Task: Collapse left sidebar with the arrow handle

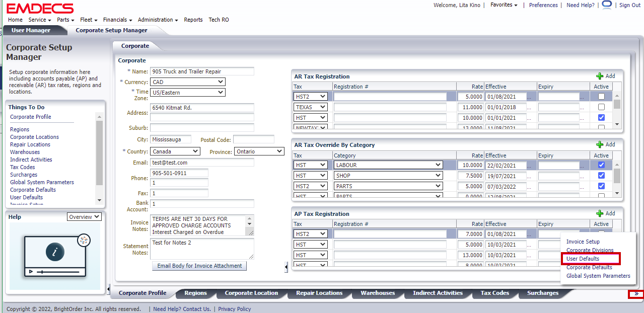Action: click(x=108, y=289)
